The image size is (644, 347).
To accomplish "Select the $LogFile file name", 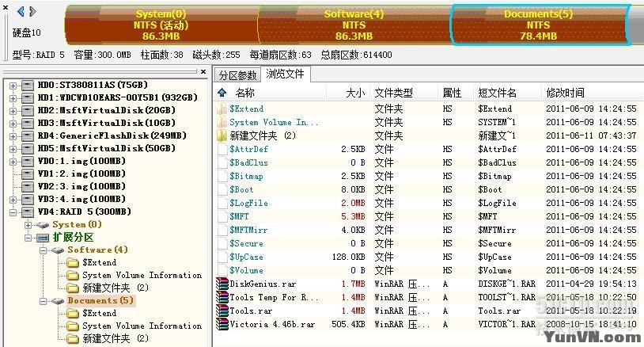I will [249, 203].
